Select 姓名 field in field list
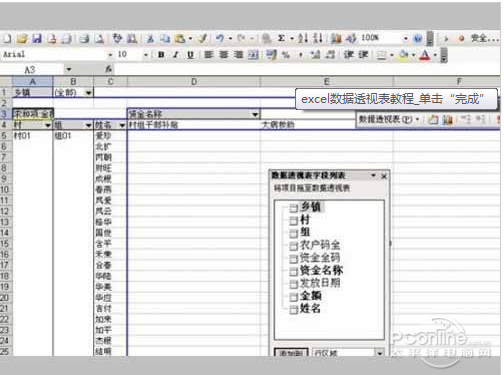The image size is (504, 375). coord(310,308)
